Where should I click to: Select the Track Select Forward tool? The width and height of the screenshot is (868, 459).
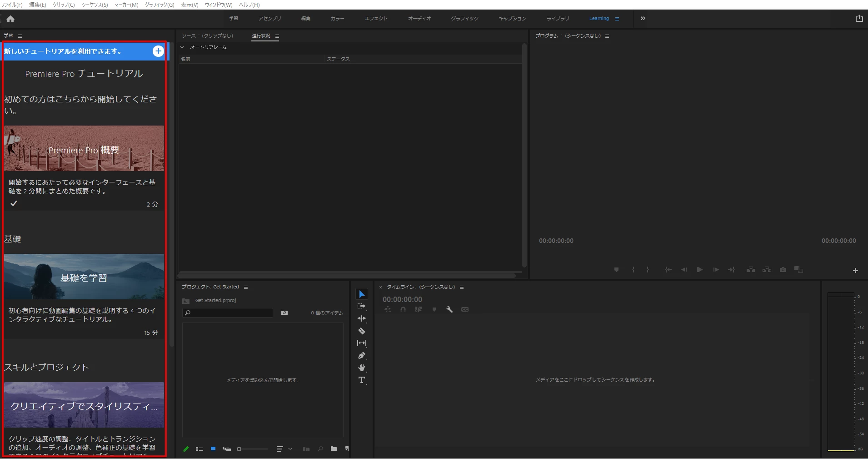click(x=362, y=307)
